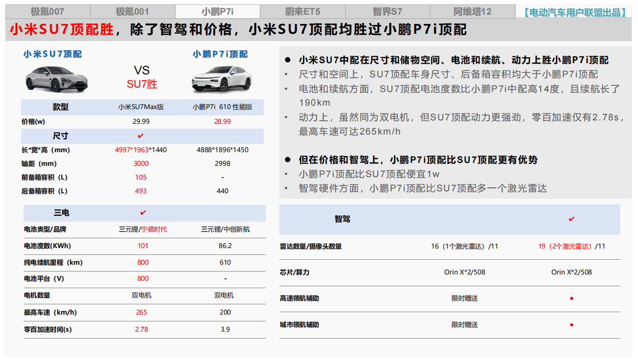The image size is (638, 364).
Task: Switch to the 极氪007 tab
Action: point(47,12)
